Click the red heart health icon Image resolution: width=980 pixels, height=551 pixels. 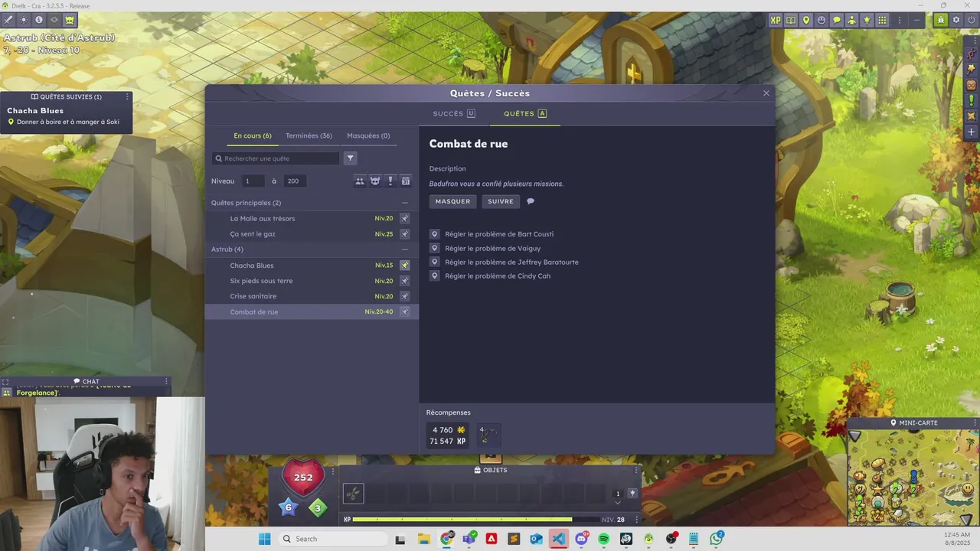point(303,477)
